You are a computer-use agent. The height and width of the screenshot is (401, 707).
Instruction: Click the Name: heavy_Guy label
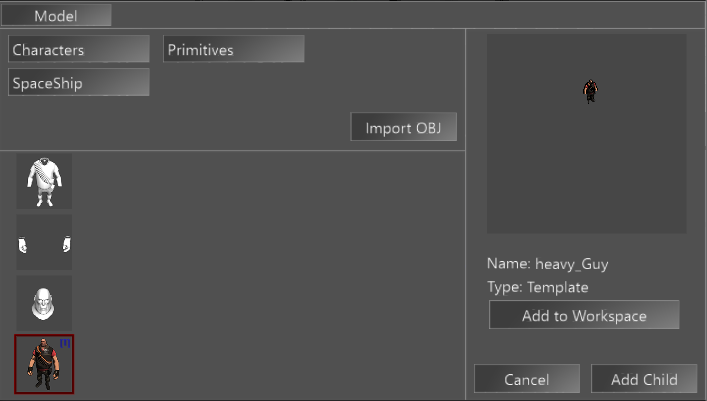[x=547, y=264]
